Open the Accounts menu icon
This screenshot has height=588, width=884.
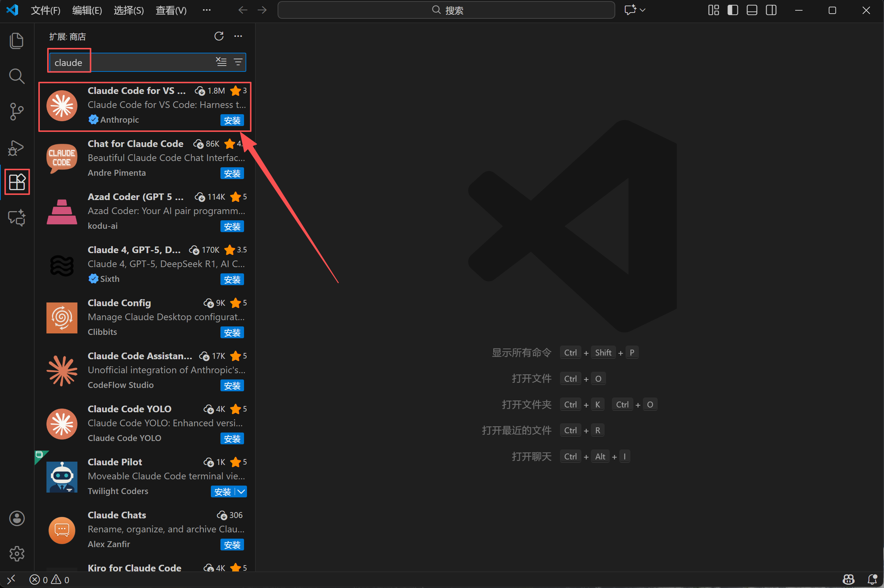(17, 518)
